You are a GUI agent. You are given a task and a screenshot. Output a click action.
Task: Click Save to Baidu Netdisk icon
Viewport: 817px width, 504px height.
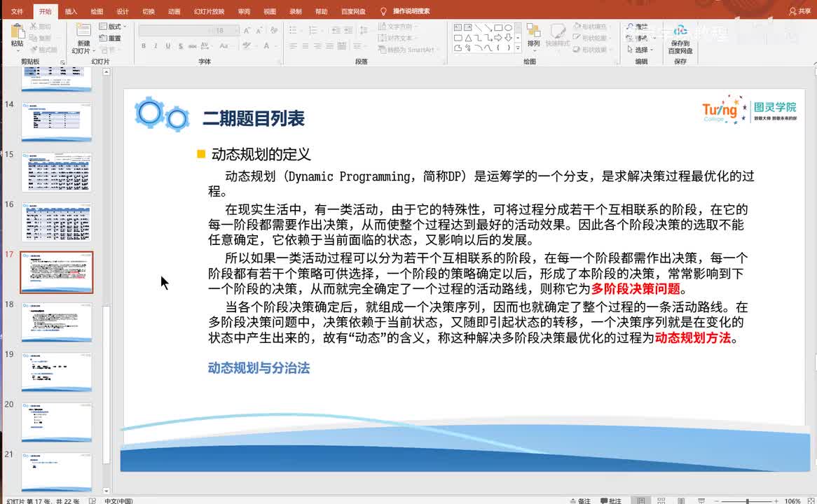tap(680, 30)
